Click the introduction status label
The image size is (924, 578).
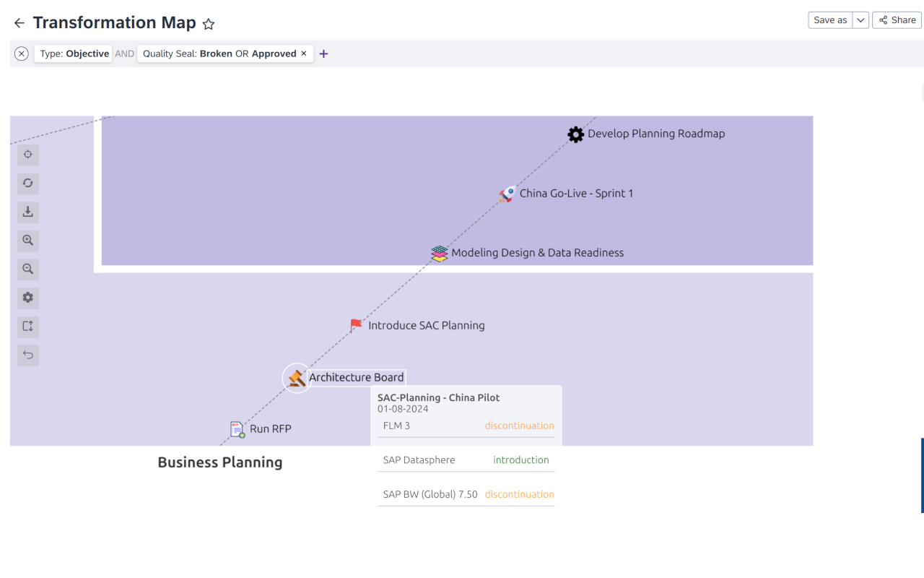(521, 460)
